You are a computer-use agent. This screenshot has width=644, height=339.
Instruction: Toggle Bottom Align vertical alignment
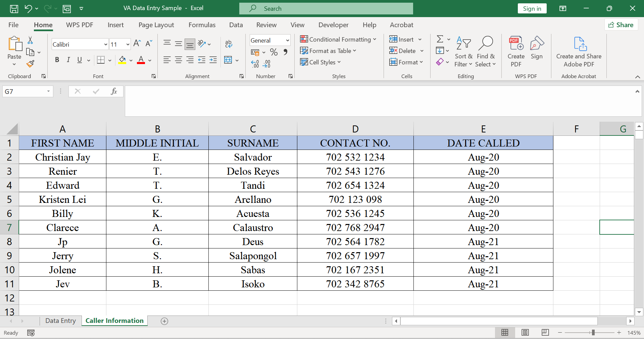click(190, 44)
